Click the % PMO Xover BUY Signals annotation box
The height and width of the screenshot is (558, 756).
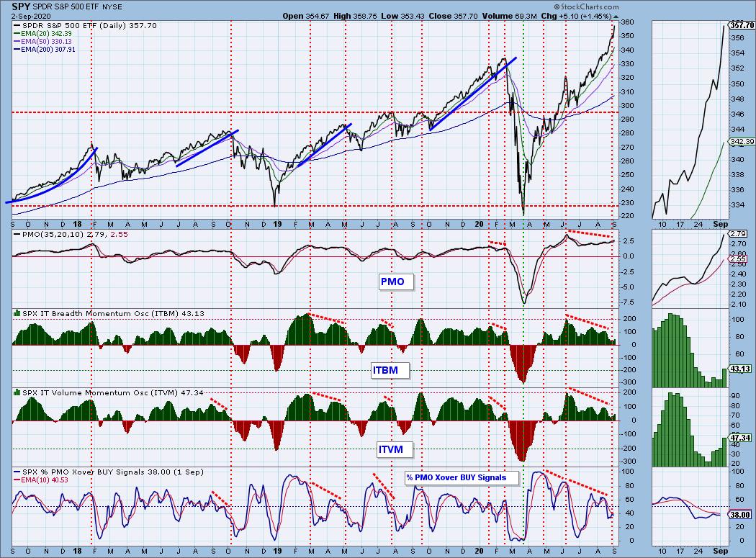462,478
